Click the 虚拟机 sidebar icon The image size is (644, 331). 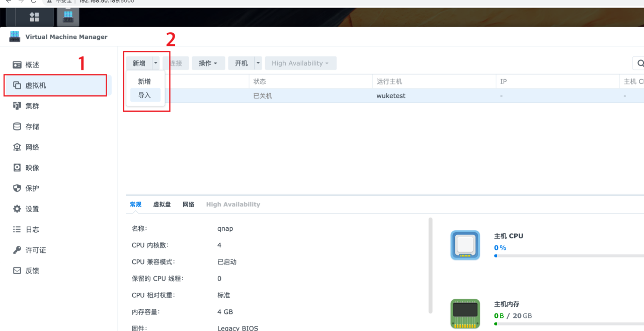click(17, 86)
